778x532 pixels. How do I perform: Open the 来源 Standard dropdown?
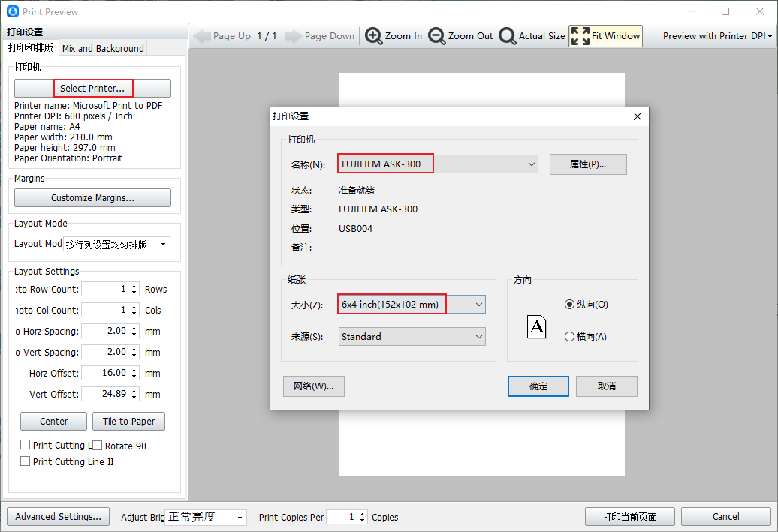point(412,337)
